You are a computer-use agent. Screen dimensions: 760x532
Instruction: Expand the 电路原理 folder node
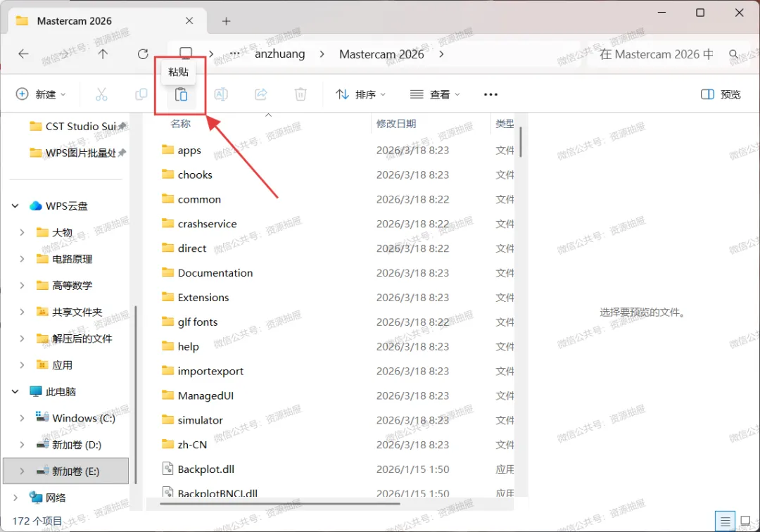pos(22,259)
